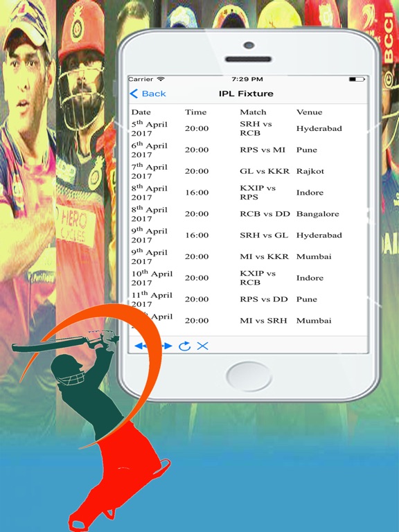This screenshot has width=399, height=532.
Task: Click the 11th April 2017 date
Action: pos(152,299)
